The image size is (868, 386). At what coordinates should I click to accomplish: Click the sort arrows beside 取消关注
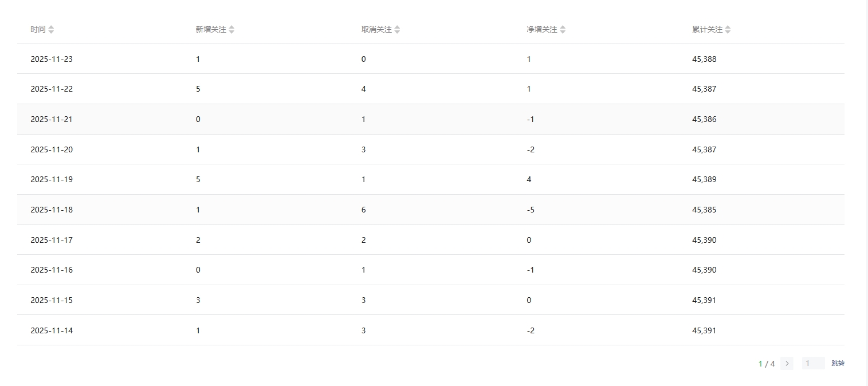point(397,30)
